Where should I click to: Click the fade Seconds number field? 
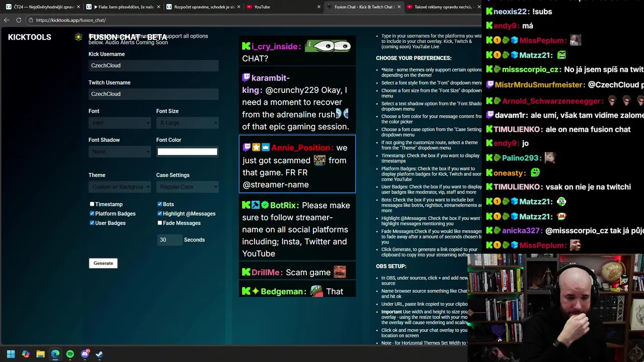pos(170,240)
